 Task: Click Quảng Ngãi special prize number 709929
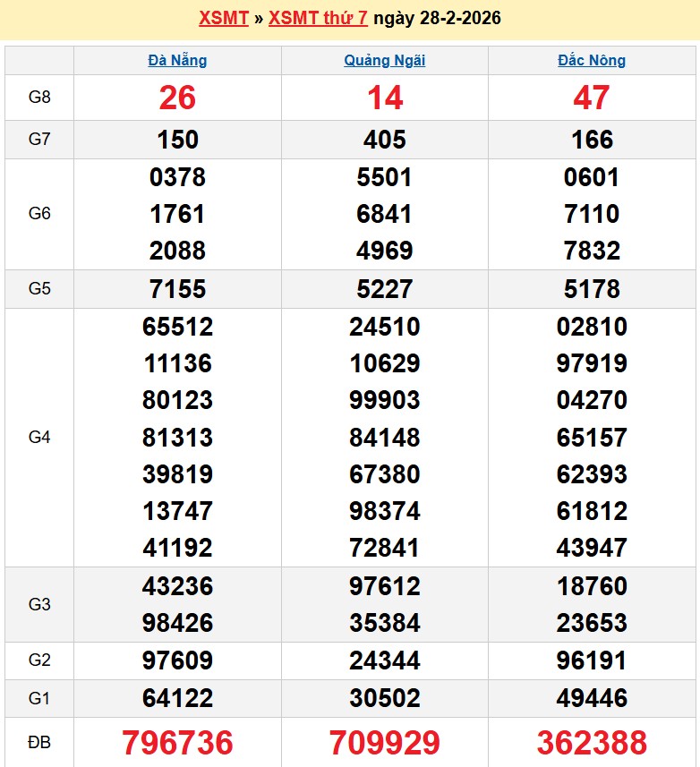pyautogui.click(x=385, y=743)
